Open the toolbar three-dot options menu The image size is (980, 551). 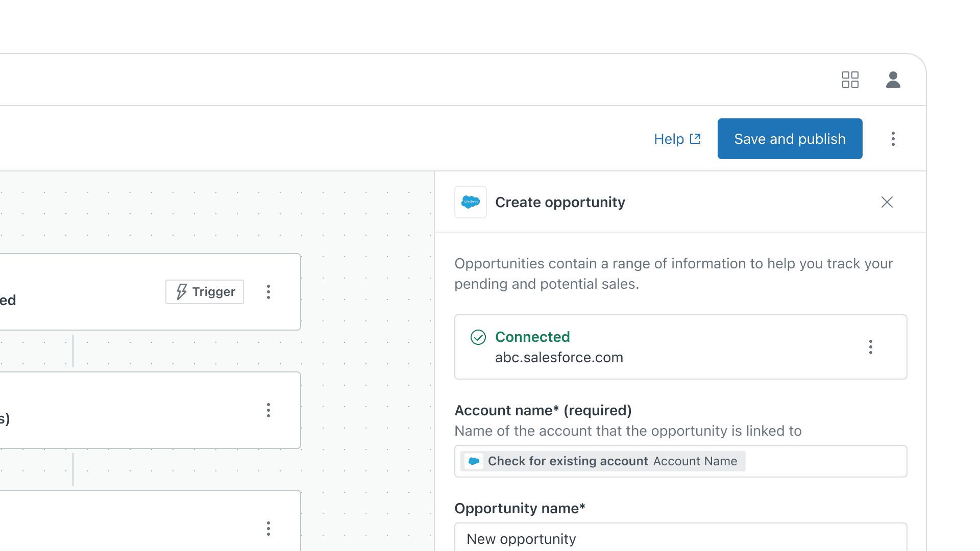893,139
